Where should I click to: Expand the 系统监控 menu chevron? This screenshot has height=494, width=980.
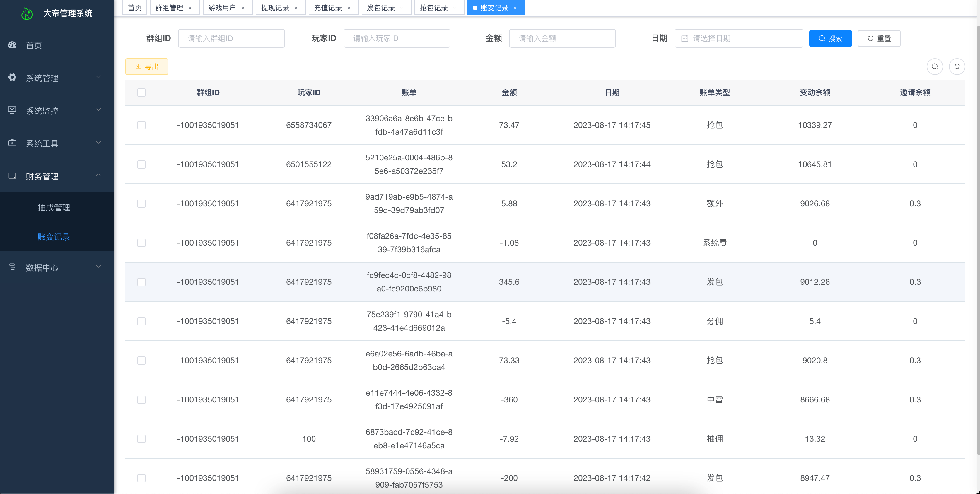click(x=98, y=110)
